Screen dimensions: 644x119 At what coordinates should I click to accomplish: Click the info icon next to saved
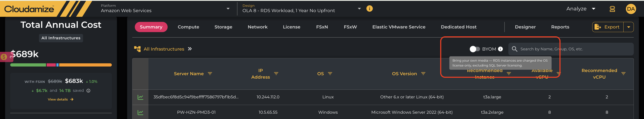pyautogui.click(x=88, y=91)
